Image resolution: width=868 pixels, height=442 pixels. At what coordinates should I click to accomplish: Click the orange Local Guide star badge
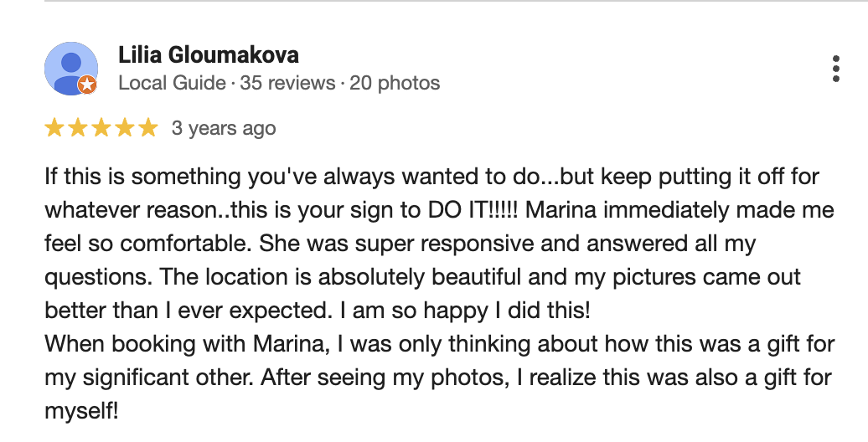coord(87,85)
